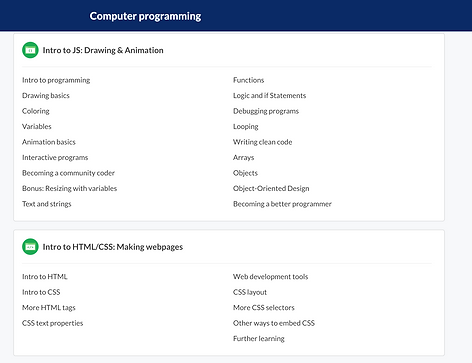Go to Debugging programs unit
Image resolution: width=472 pixels, height=363 pixels.
266,111
